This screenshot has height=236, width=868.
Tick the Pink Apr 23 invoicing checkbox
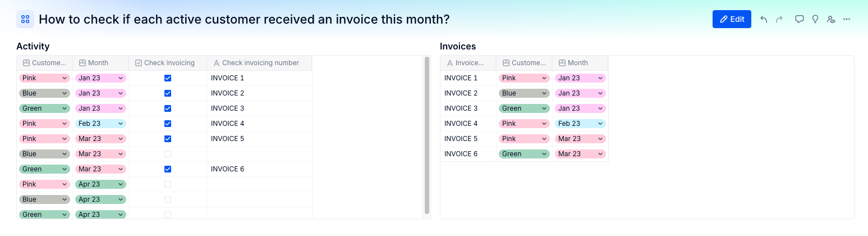tap(168, 184)
